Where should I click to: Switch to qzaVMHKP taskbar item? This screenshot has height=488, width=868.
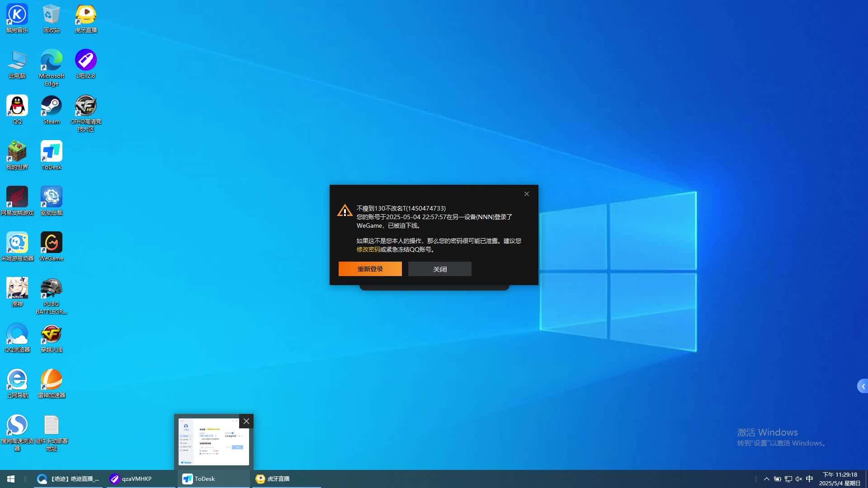(141, 479)
